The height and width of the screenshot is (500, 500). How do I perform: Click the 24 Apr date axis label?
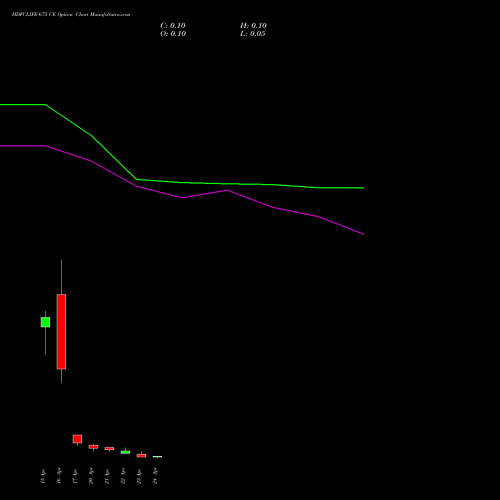pyautogui.click(x=155, y=476)
